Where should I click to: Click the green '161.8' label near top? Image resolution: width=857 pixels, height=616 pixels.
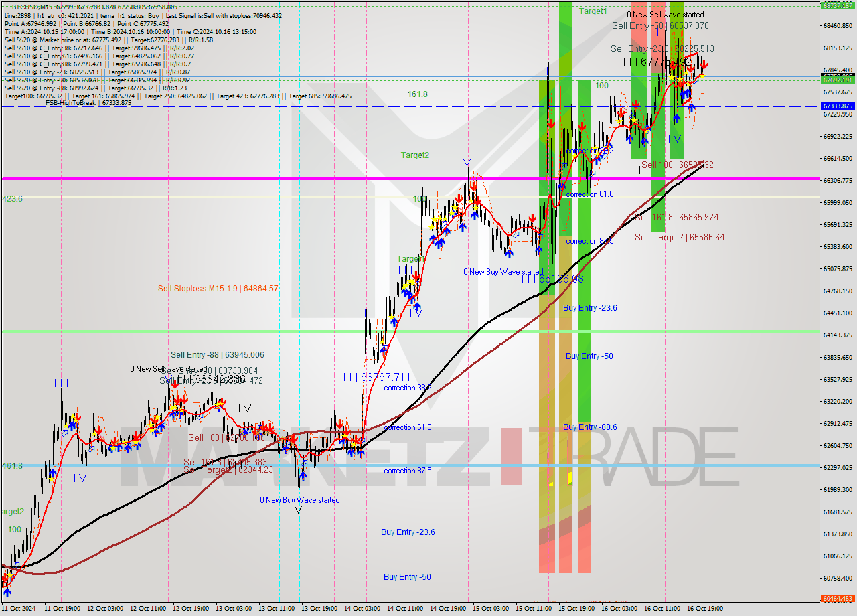tap(417, 94)
